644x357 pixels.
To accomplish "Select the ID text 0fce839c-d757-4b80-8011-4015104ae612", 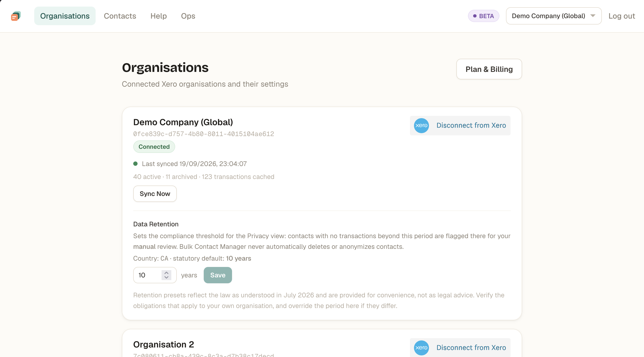I will (x=203, y=134).
